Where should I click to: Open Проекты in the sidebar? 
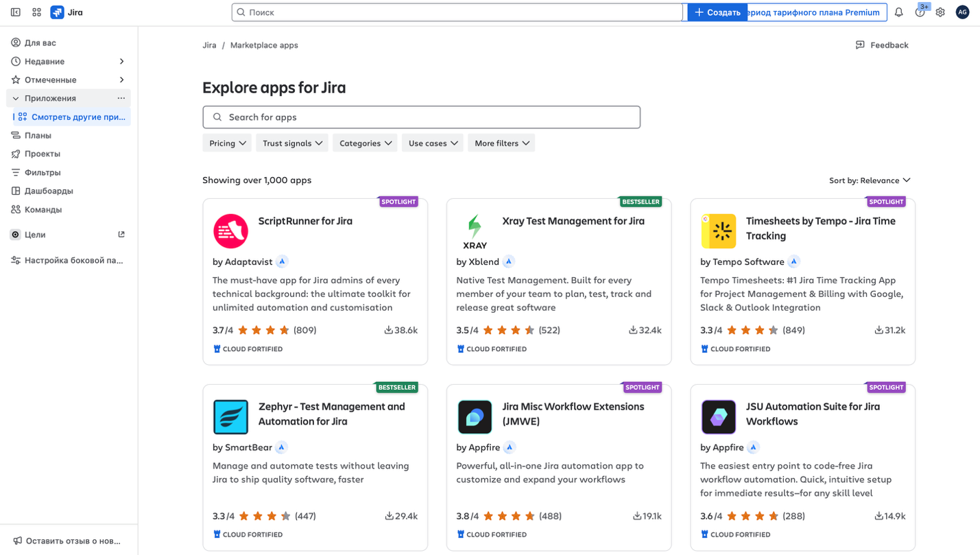coord(43,154)
